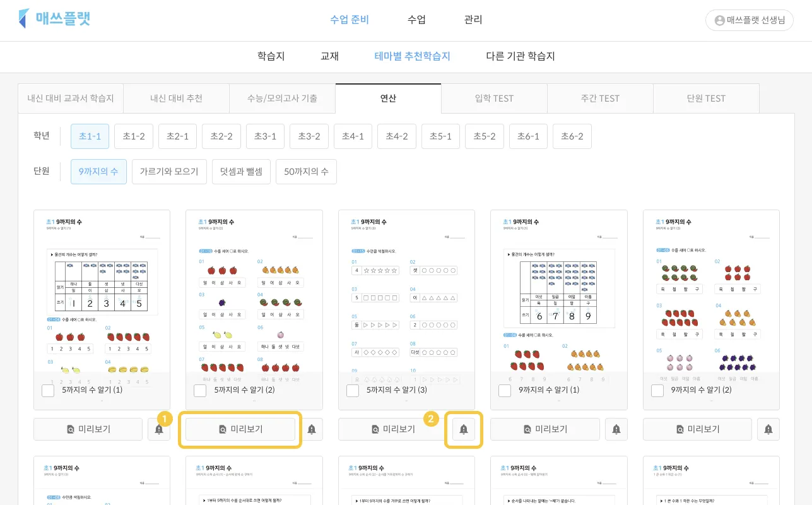This screenshot has height=505, width=812.
Task: Select grade 초3-2
Action: pos(309,136)
